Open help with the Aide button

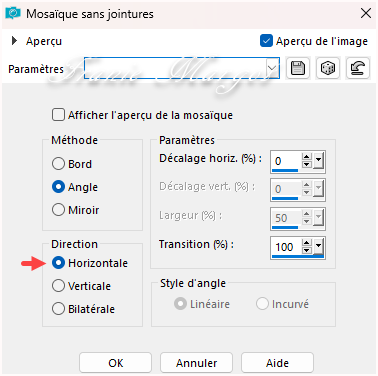pyautogui.click(x=277, y=363)
